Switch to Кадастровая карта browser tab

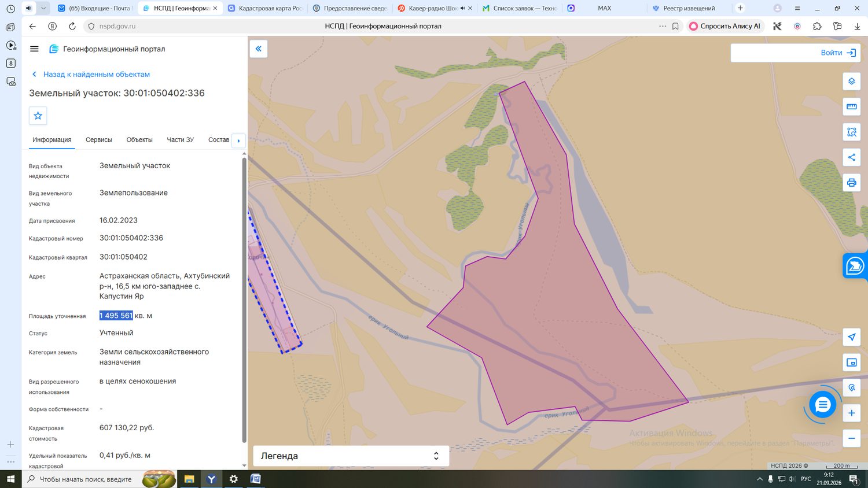point(265,8)
